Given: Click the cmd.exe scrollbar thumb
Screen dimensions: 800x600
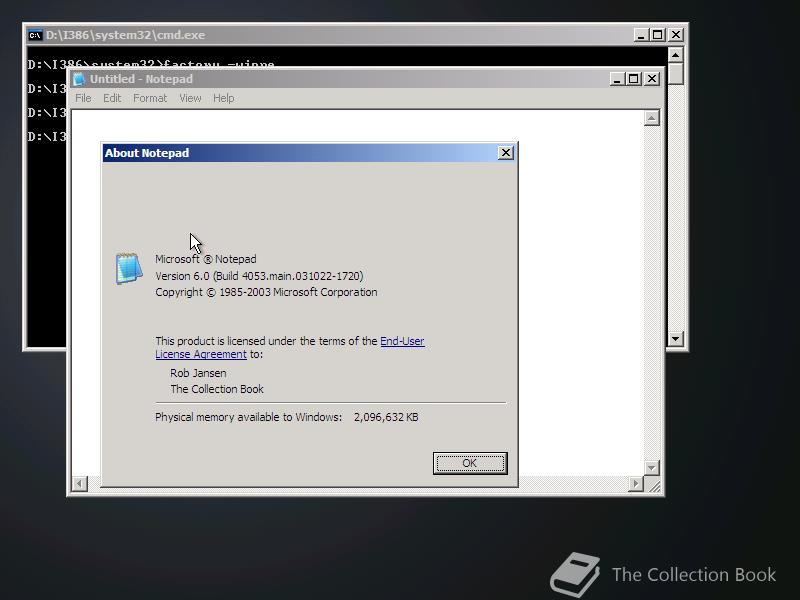Looking at the screenshot, I should [676, 73].
